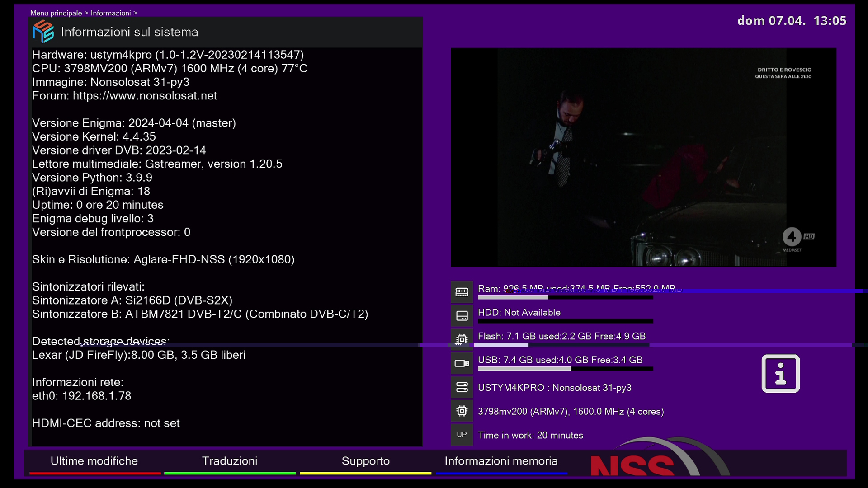Click Menu principale in the breadcrumb
This screenshot has height=488, width=868.
(56, 13)
